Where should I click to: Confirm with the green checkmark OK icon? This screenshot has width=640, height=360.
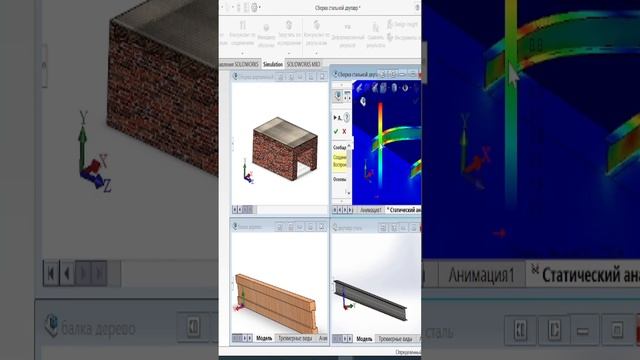[x=336, y=131]
